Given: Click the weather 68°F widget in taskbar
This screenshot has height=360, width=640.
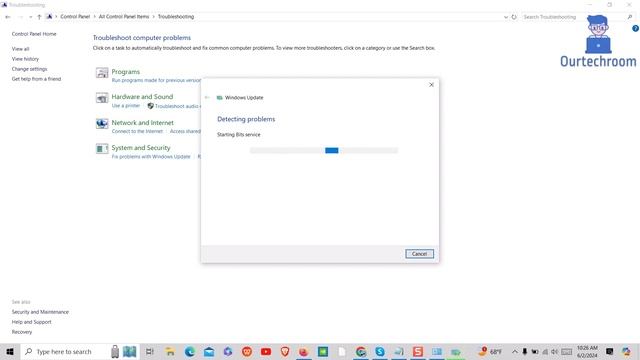Looking at the screenshot, I should (490, 351).
